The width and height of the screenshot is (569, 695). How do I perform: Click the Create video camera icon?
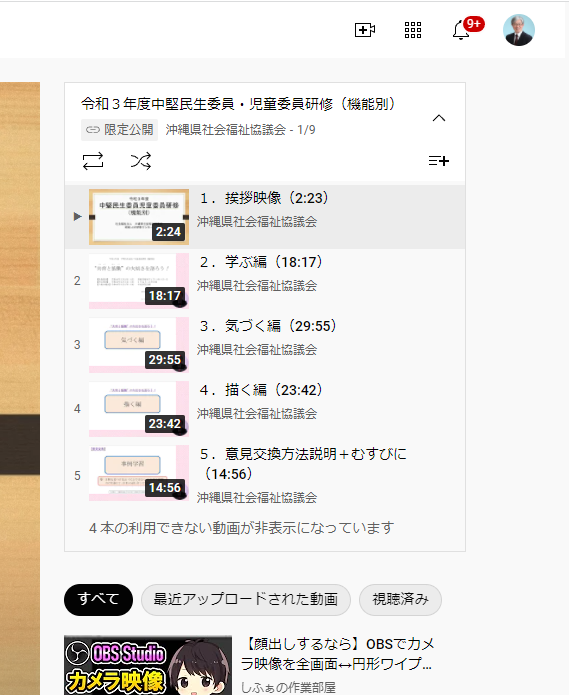[365, 30]
